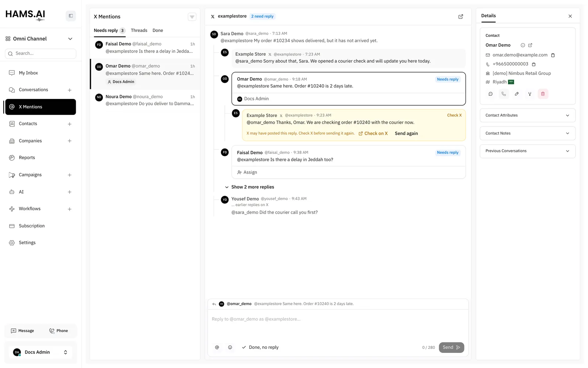Switch to the Done tab
The image size is (588, 368).
(158, 31)
